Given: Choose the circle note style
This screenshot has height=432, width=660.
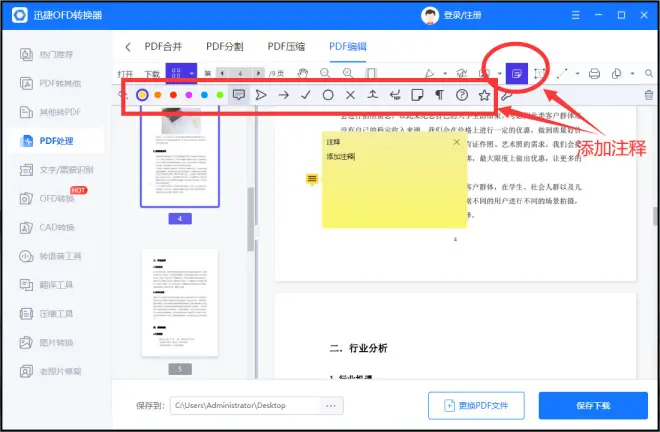Looking at the screenshot, I should tap(328, 95).
